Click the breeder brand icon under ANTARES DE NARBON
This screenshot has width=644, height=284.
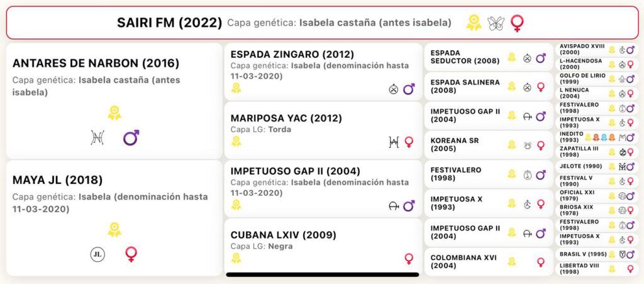[97, 138]
